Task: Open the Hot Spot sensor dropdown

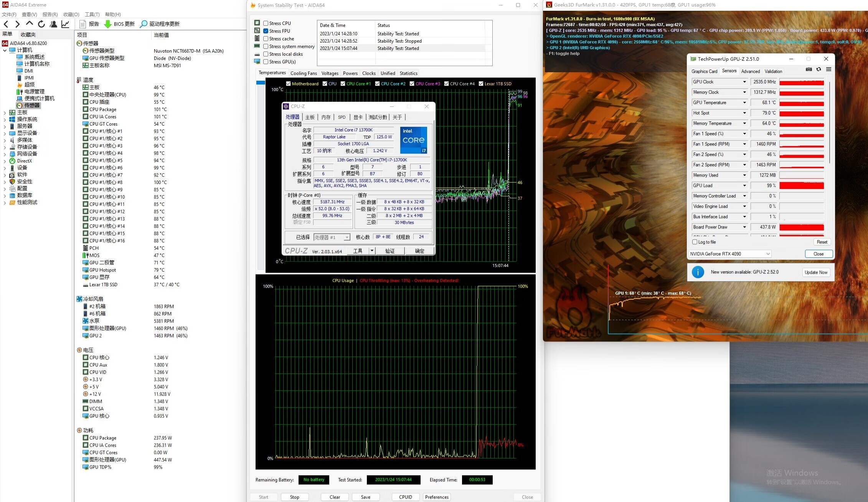Action: (x=744, y=113)
